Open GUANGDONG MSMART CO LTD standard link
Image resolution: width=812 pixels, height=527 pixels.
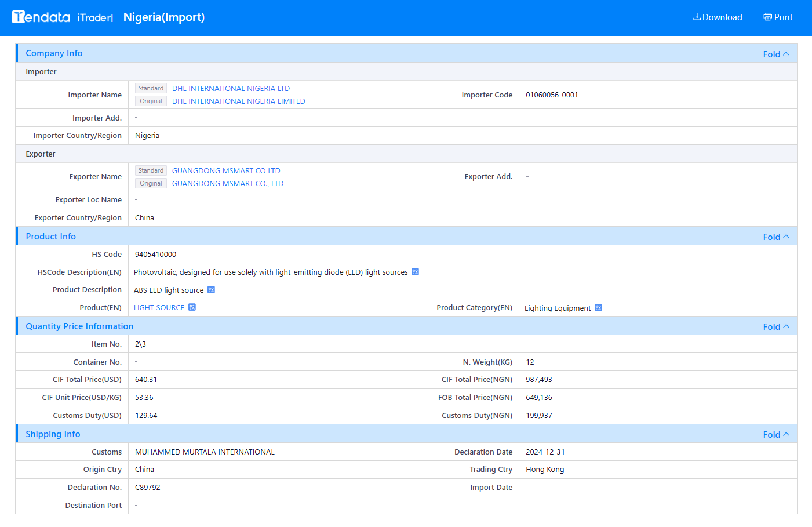(x=226, y=170)
